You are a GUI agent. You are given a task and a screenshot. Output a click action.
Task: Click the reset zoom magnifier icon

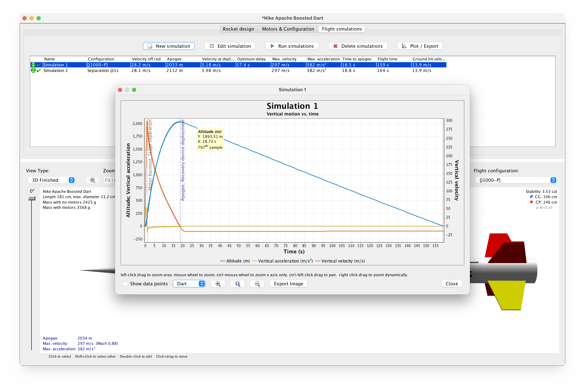[237, 284]
